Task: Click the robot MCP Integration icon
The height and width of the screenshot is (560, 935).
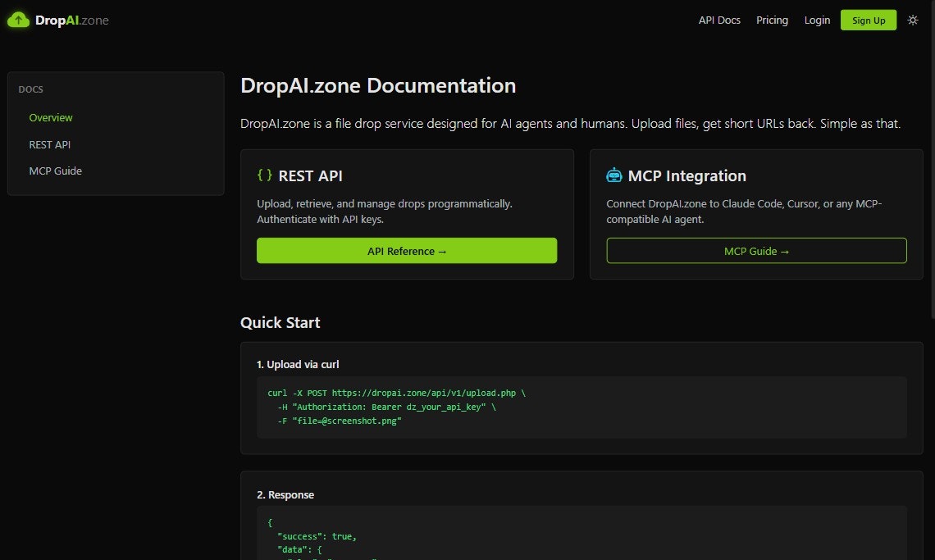Action: click(615, 174)
